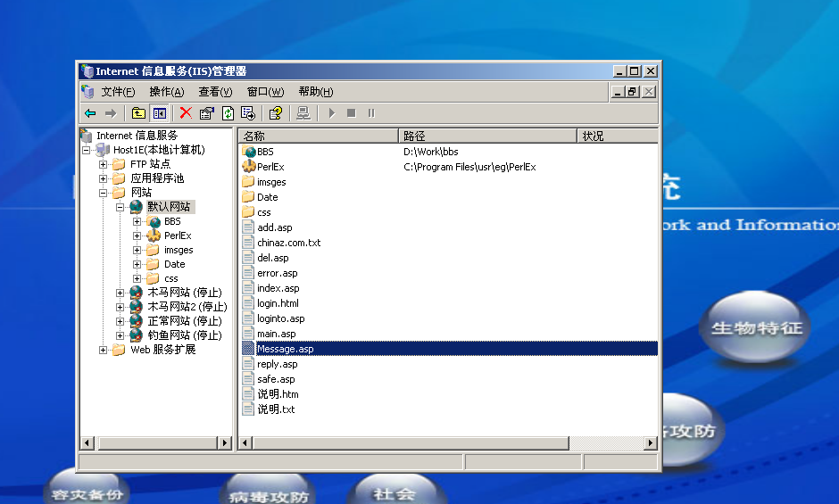The height and width of the screenshot is (504, 839).
Task: Restore the inner MMC child window
Action: click(x=633, y=92)
